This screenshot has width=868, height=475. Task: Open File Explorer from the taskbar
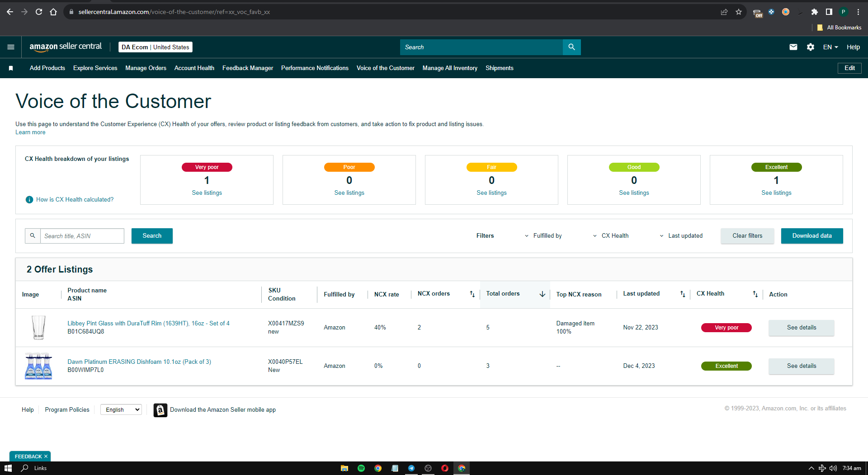(x=344, y=468)
